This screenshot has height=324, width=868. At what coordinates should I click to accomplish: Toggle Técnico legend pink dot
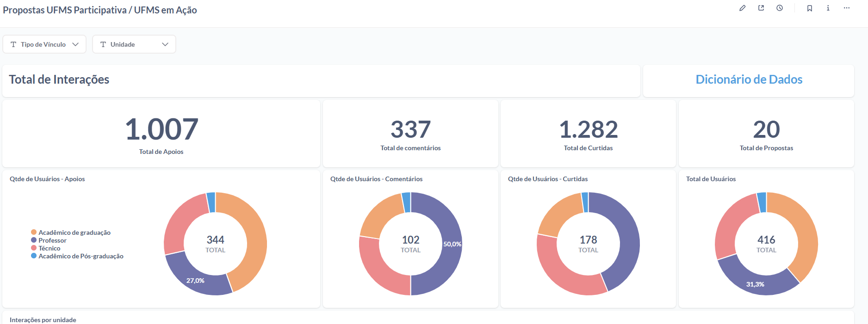click(34, 248)
